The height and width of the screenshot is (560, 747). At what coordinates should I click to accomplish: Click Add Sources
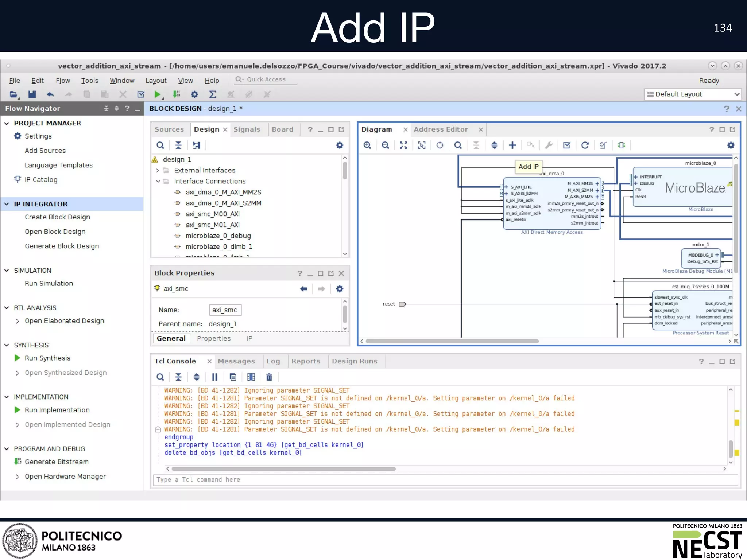tap(45, 151)
